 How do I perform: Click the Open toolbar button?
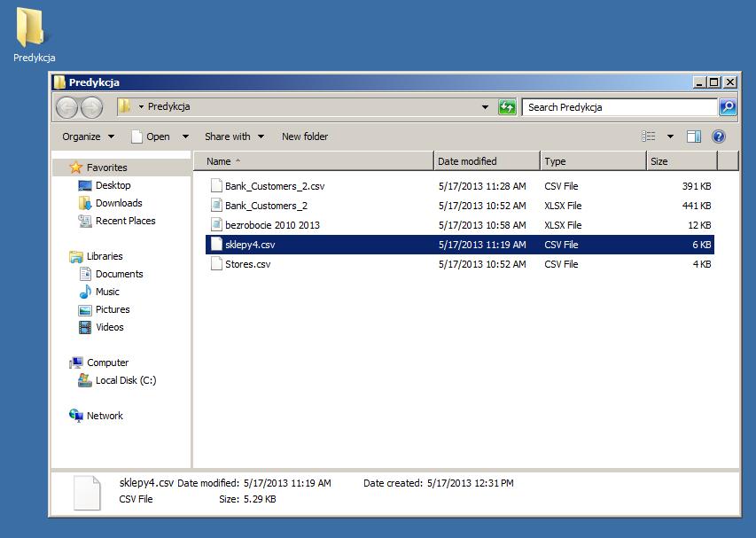pyautogui.click(x=152, y=136)
